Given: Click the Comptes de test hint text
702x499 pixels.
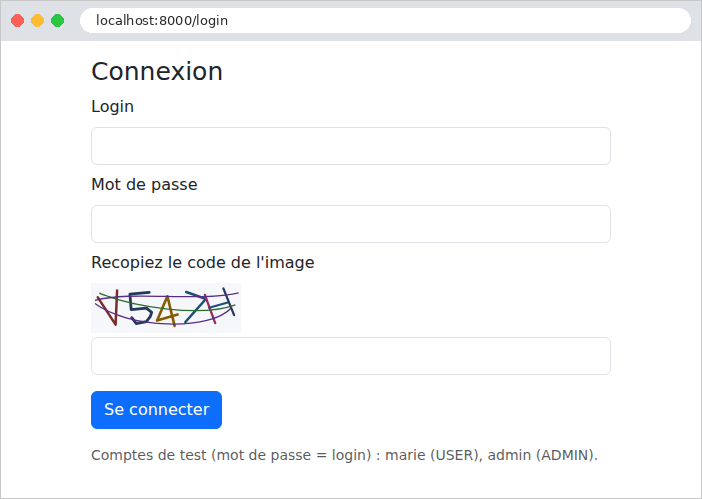Looking at the screenshot, I should [x=344, y=455].
